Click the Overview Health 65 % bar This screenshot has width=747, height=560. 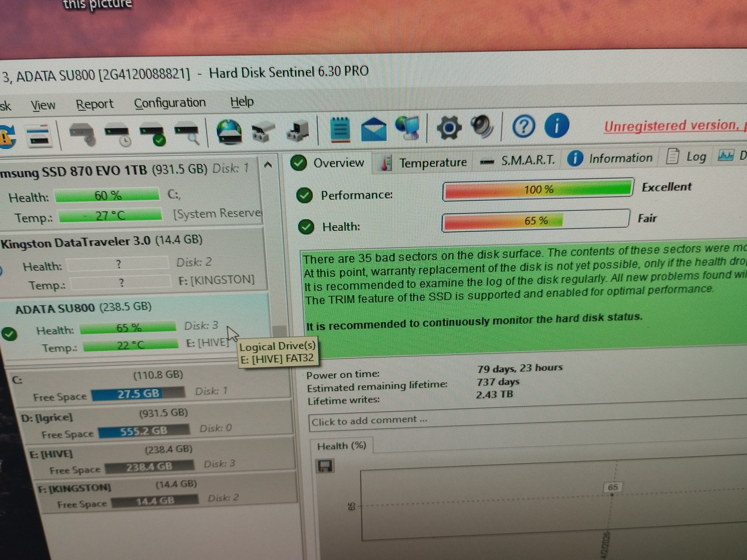(535, 221)
